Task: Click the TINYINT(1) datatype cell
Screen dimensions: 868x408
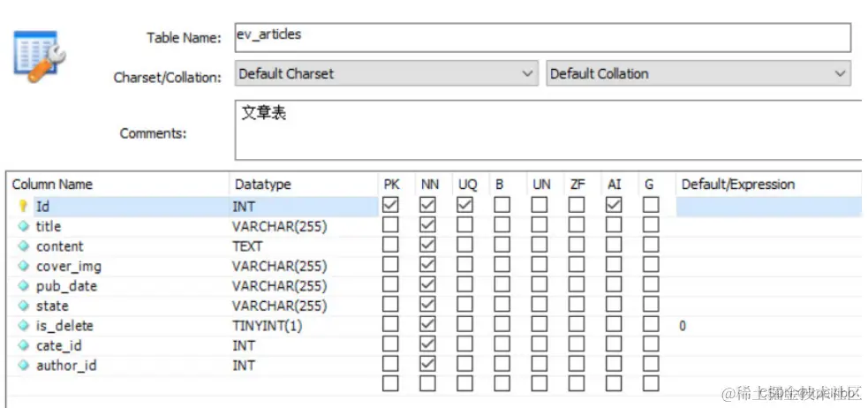Action: [x=268, y=326]
